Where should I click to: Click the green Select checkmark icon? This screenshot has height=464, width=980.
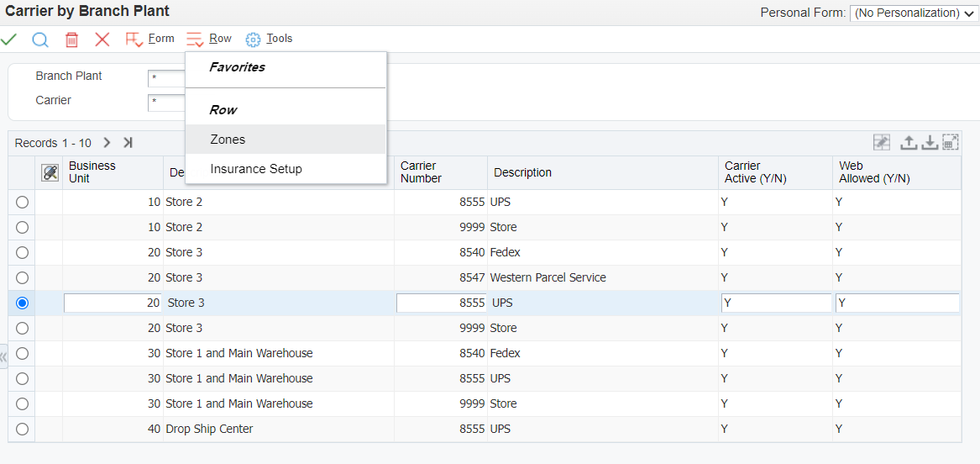point(9,40)
